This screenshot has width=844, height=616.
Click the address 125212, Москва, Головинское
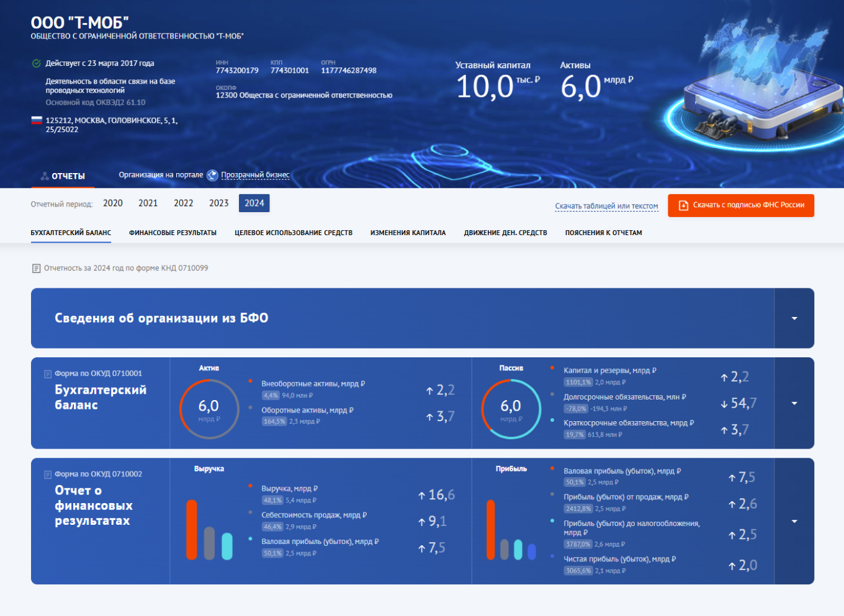point(112,125)
